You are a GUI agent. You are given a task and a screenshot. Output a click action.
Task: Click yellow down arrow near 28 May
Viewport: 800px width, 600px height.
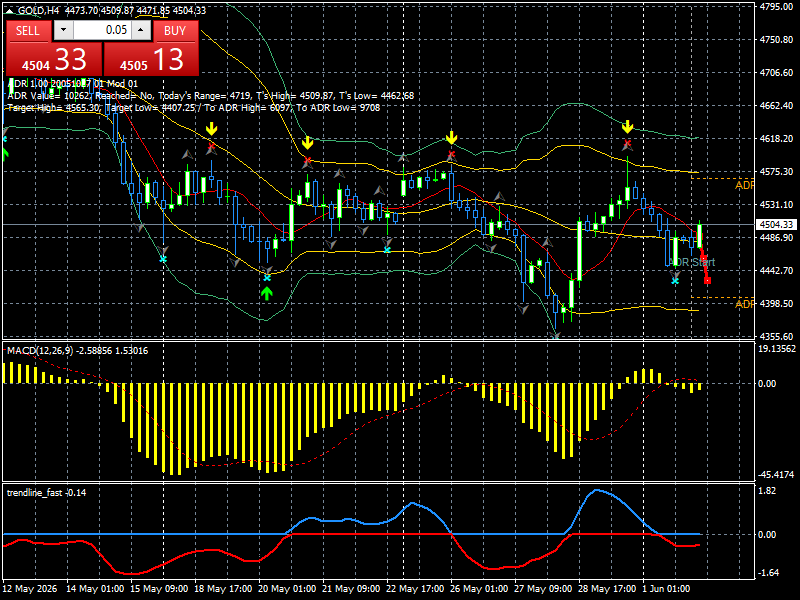[628, 127]
